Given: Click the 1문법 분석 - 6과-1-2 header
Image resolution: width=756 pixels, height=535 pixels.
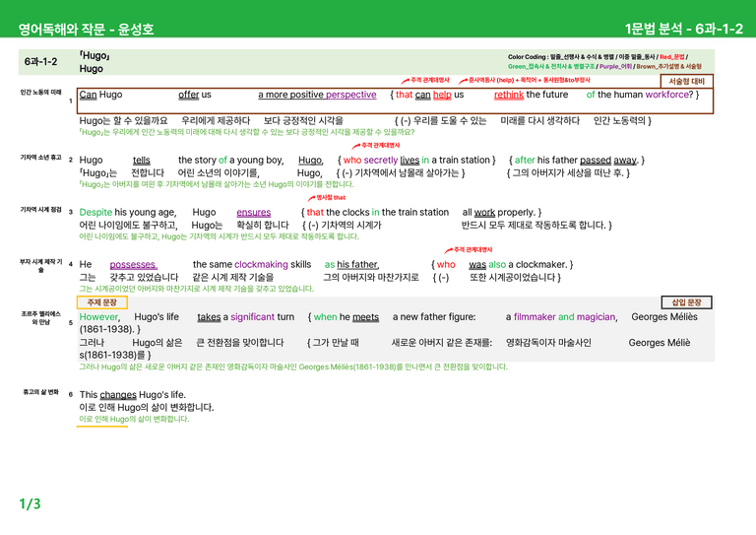Looking at the screenshot, I should [x=684, y=29].
